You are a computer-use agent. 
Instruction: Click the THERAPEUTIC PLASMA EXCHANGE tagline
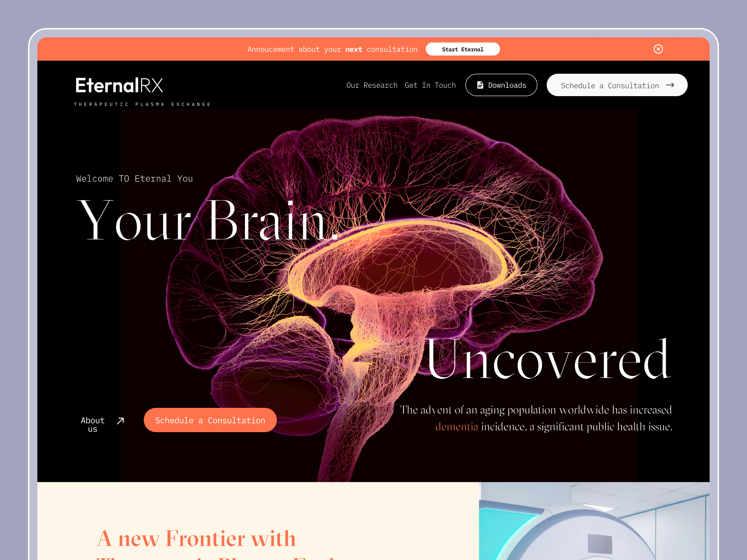tap(142, 104)
